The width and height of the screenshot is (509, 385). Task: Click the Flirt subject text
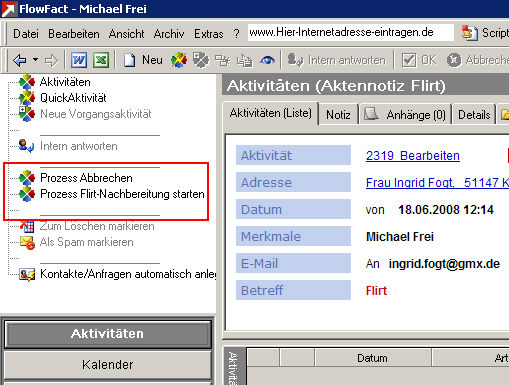[376, 291]
